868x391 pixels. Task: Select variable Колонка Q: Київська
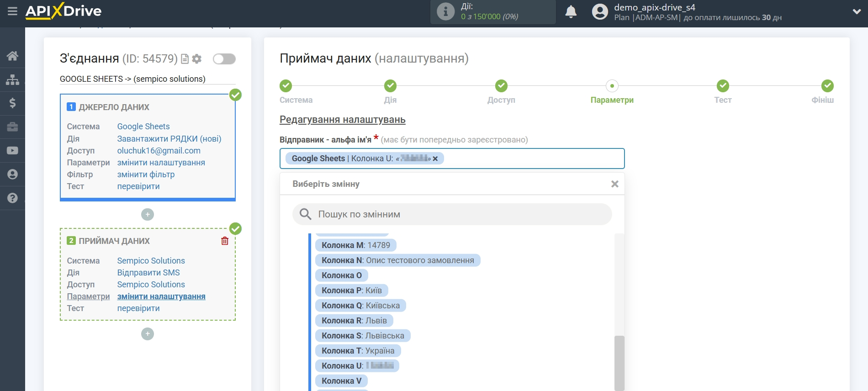tap(360, 306)
